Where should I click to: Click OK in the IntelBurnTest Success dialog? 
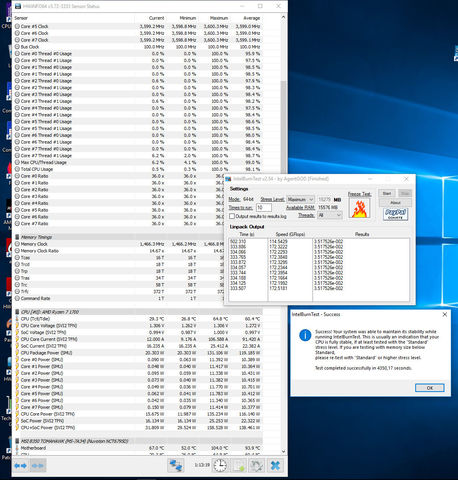[430, 388]
